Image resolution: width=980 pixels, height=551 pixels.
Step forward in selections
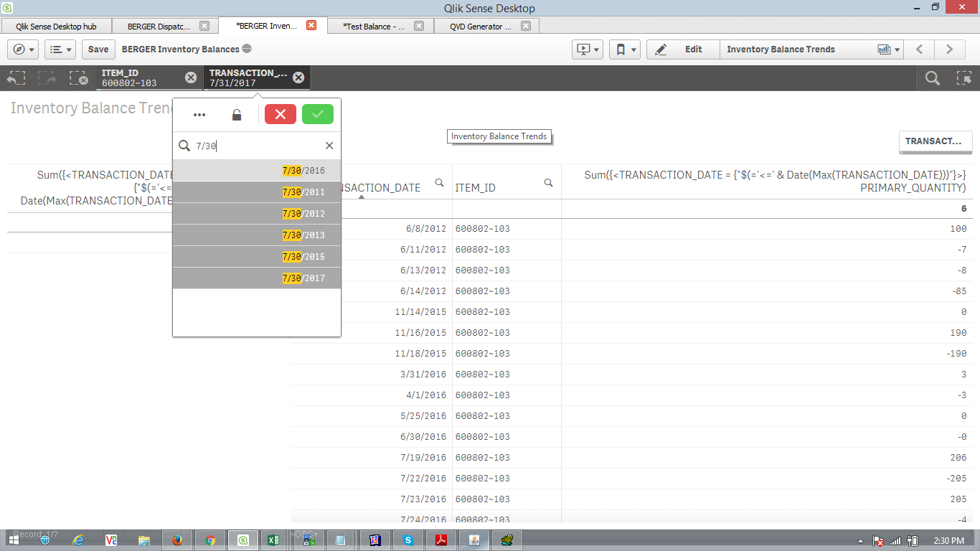(47, 78)
